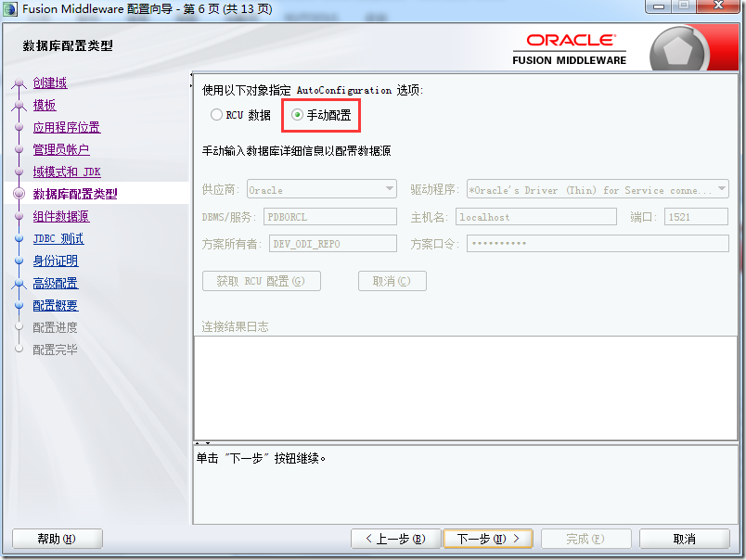This screenshot has width=746, height=560.
Task: Click the pentagon emblem in the header
Action: click(677, 50)
